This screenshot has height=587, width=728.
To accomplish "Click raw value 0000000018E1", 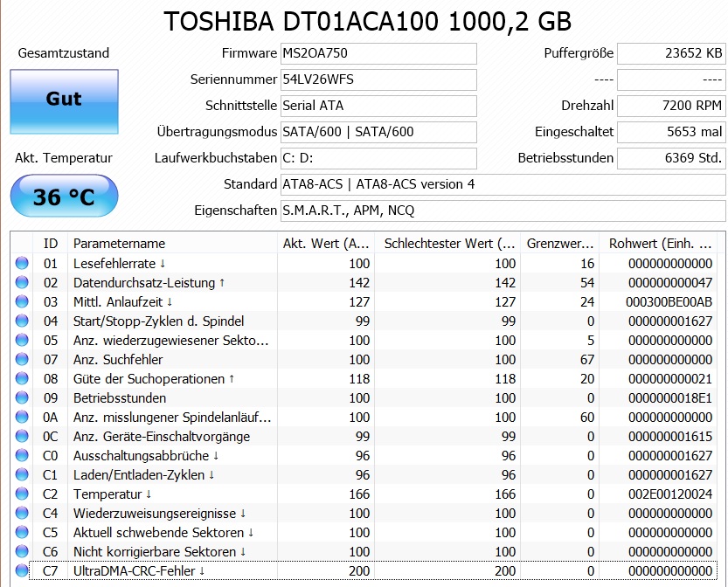I will tap(670, 397).
